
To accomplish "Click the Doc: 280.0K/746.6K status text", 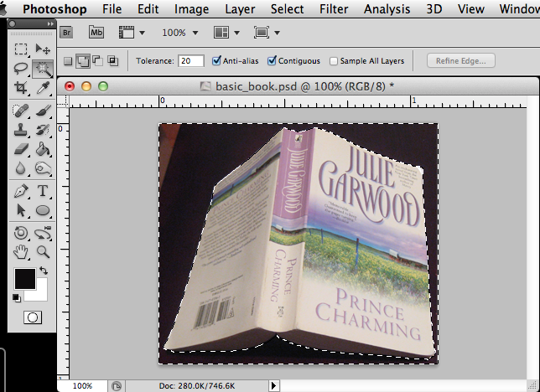I will pos(197,386).
